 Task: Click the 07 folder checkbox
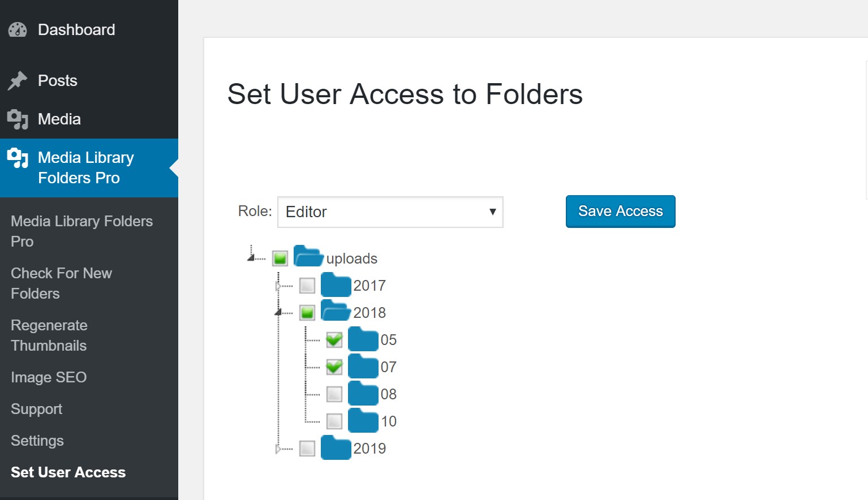[x=334, y=367]
